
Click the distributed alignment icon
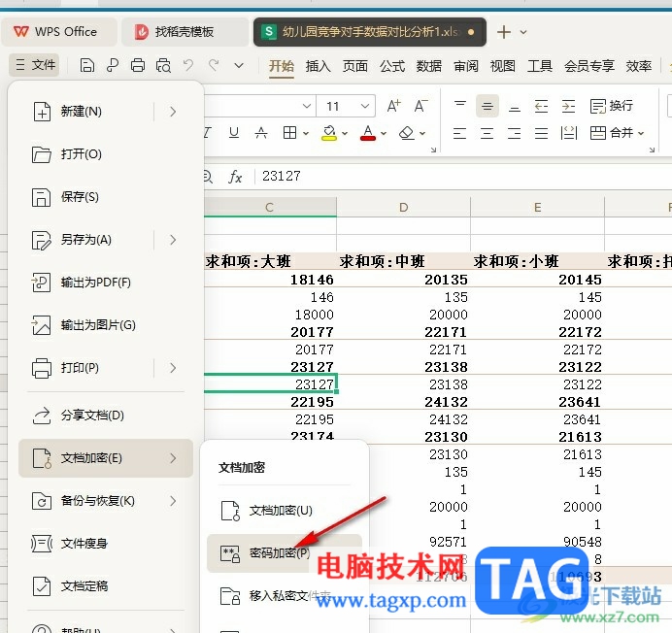[x=569, y=133]
